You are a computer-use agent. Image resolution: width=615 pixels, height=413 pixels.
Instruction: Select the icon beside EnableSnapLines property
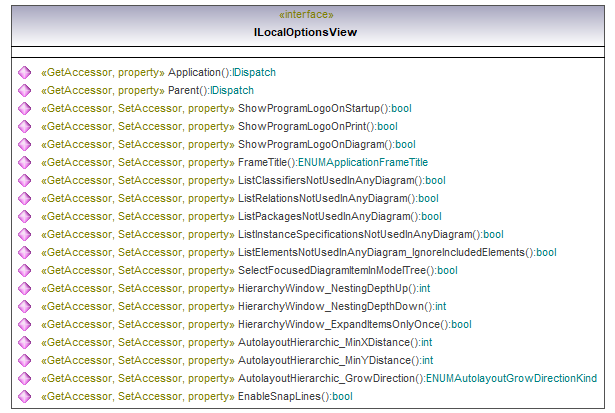tap(24, 397)
